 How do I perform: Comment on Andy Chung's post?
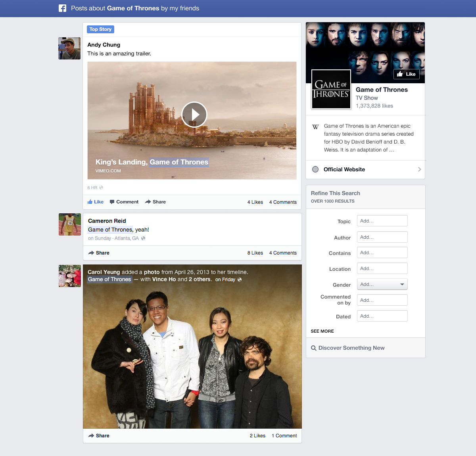(124, 202)
